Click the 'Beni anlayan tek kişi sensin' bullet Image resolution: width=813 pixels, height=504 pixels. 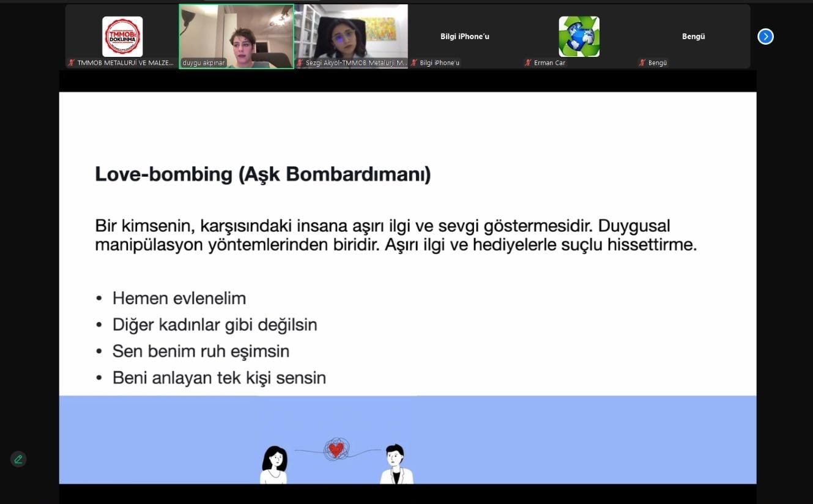pos(218,378)
